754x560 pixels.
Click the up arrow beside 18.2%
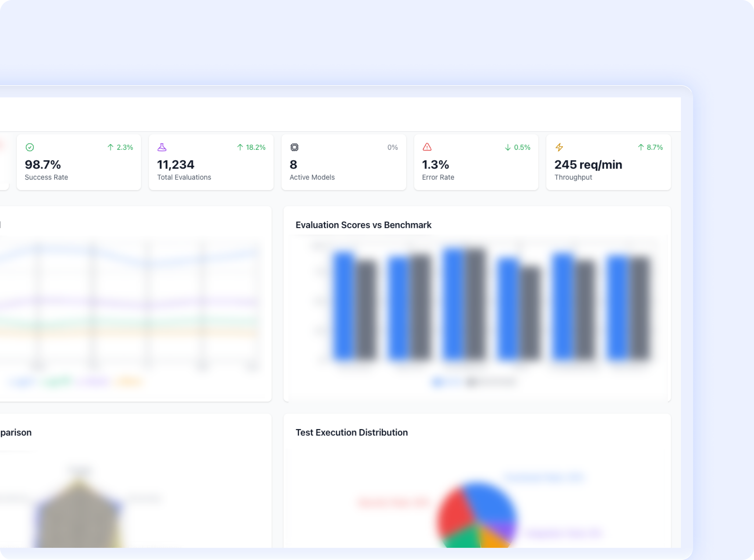[240, 147]
